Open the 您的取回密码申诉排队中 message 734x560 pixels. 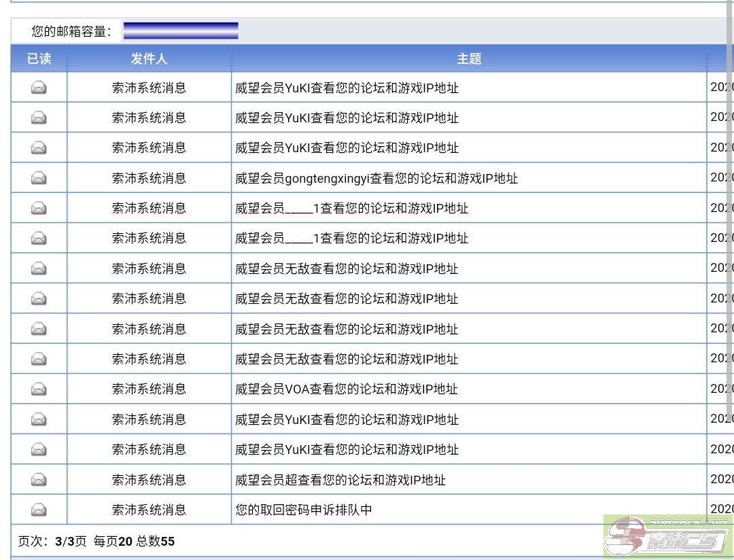click(x=304, y=510)
